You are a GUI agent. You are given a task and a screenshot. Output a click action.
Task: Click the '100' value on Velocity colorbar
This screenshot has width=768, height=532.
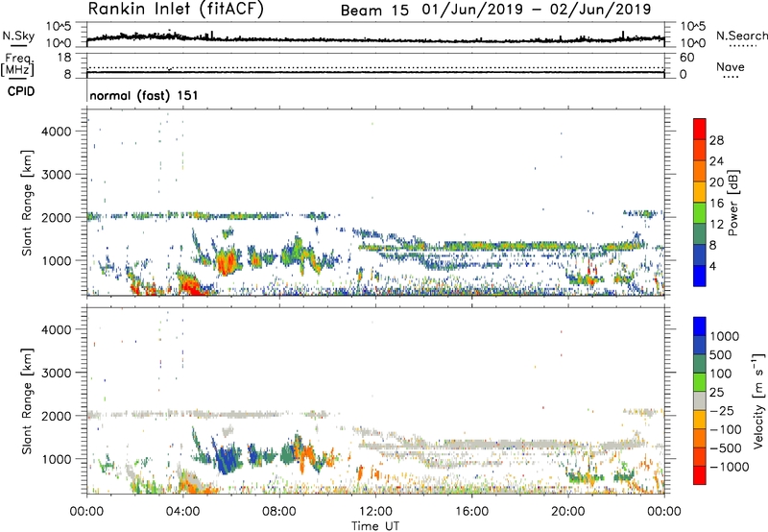point(723,374)
